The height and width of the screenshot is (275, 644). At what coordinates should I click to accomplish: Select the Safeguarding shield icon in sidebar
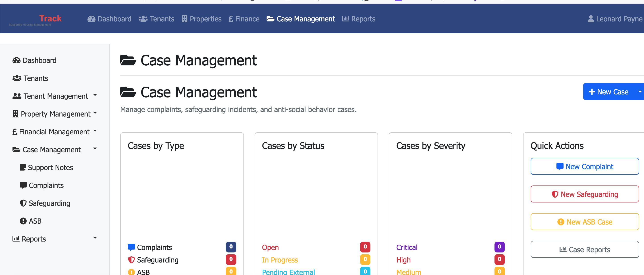click(23, 203)
